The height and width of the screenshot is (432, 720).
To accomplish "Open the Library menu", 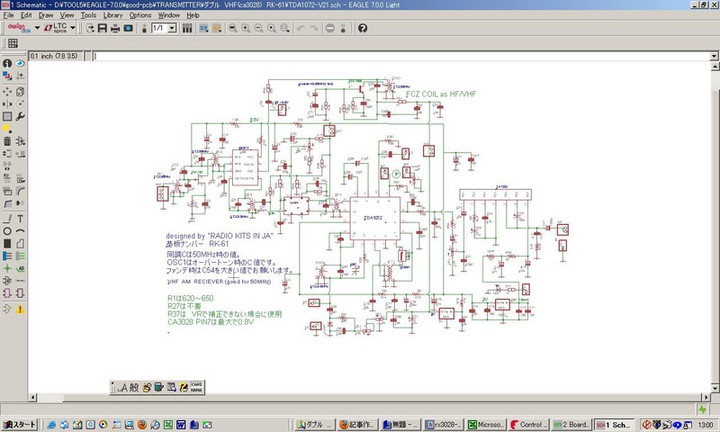I will [113, 16].
